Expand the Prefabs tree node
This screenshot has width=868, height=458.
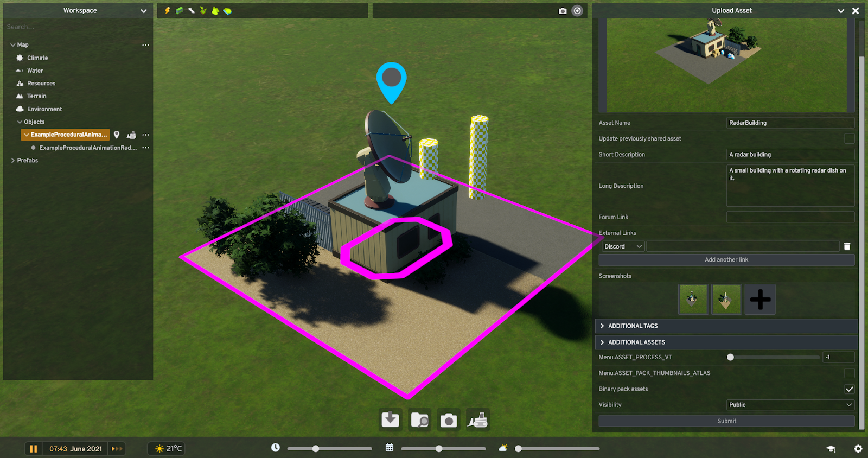13,161
